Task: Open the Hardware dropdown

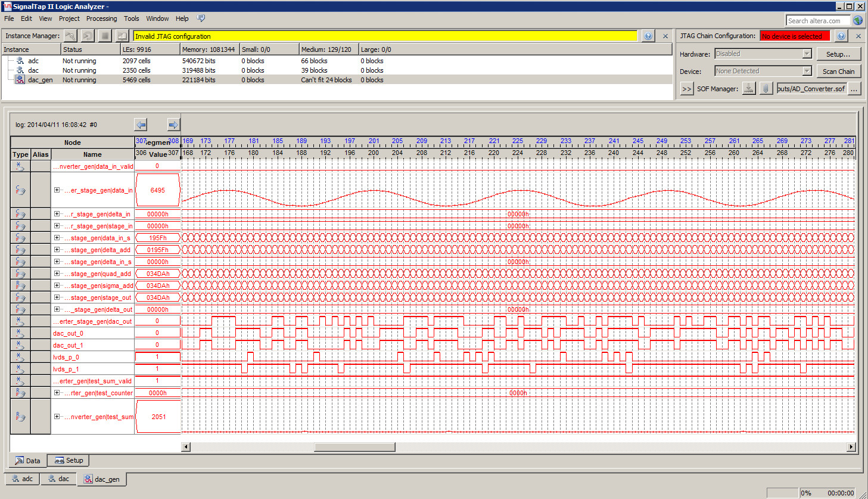Action: pyautogui.click(x=807, y=54)
